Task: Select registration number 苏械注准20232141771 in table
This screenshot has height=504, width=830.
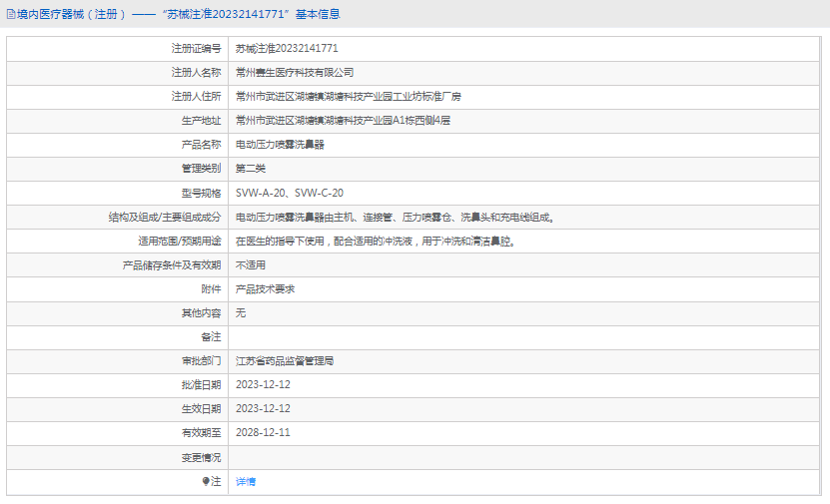Action: [287, 49]
